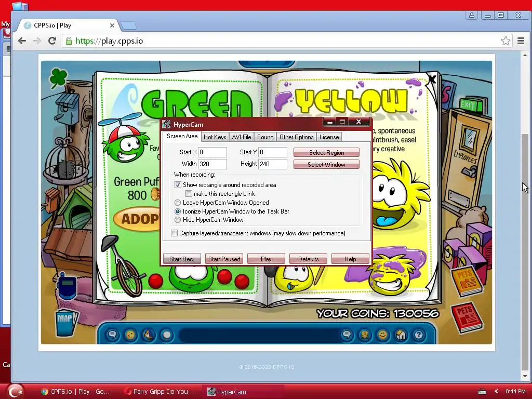Close the CPPS.io Play tab
Screen dimensions: 532x399
(112, 25)
